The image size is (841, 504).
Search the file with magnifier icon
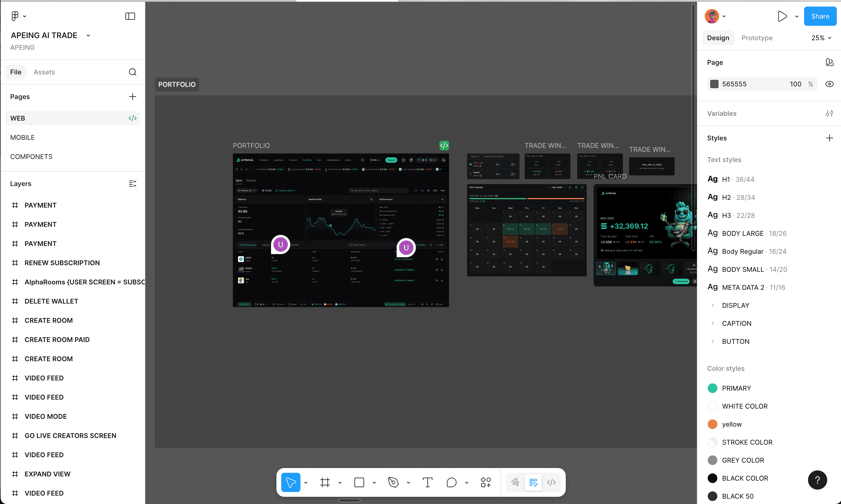pos(133,72)
